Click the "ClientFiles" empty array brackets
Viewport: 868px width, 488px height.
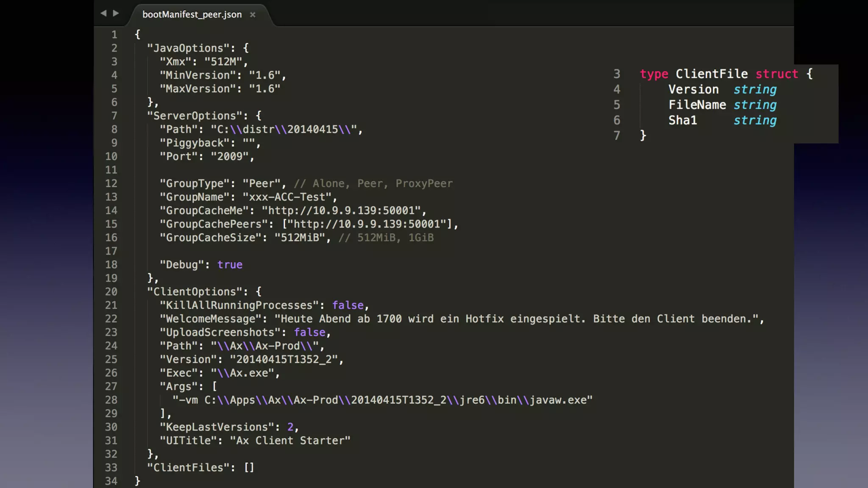249,468
